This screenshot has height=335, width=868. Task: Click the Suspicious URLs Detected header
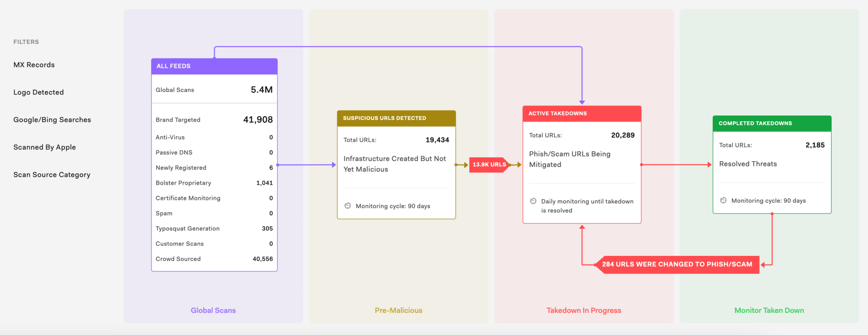pos(396,118)
